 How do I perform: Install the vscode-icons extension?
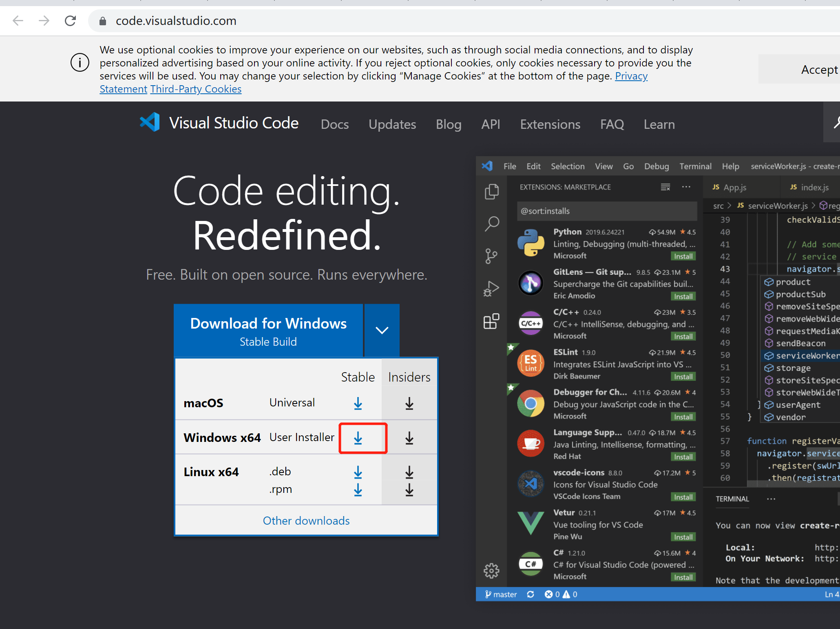pyautogui.click(x=683, y=497)
